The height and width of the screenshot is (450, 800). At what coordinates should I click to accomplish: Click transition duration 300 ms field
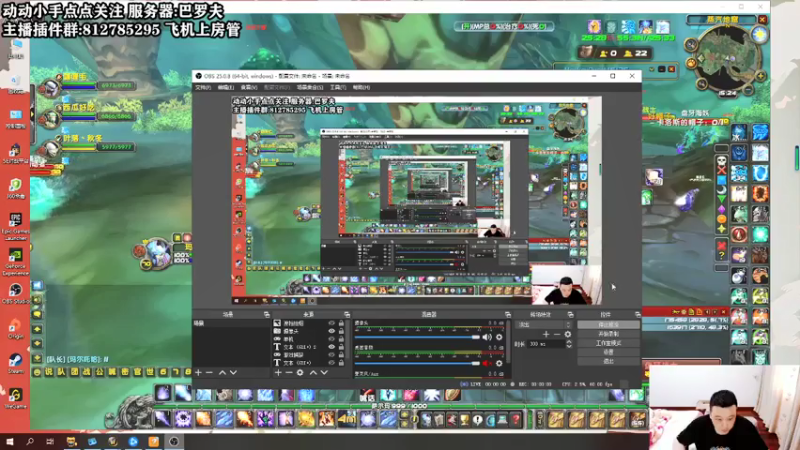click(x=545, y=344)
